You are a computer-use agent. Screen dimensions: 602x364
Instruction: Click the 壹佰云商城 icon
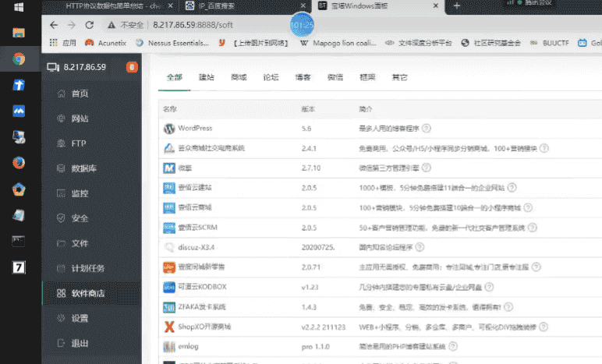pos(169,208)
